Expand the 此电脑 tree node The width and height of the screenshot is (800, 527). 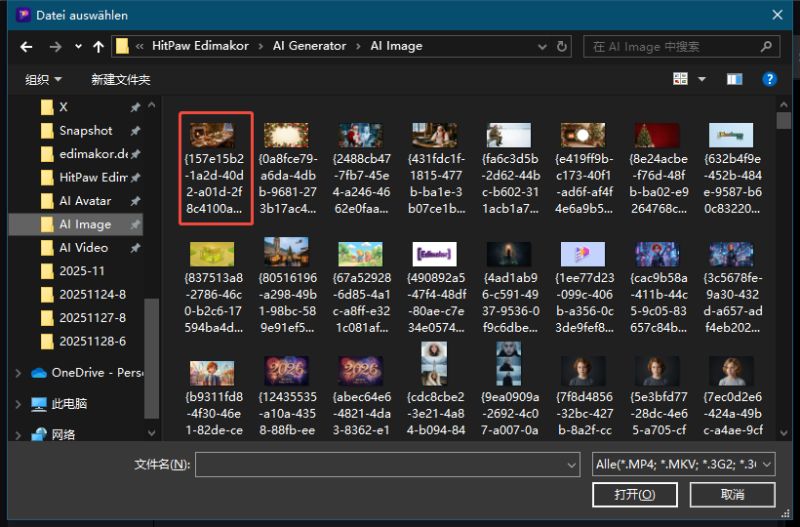coord(17,404)
